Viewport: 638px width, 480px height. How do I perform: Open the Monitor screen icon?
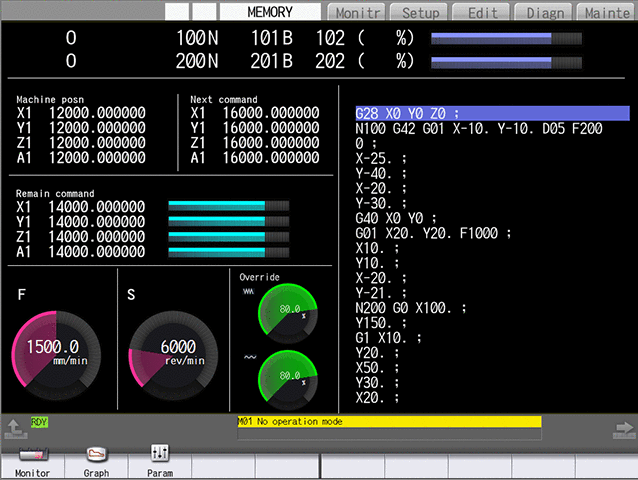32,461
